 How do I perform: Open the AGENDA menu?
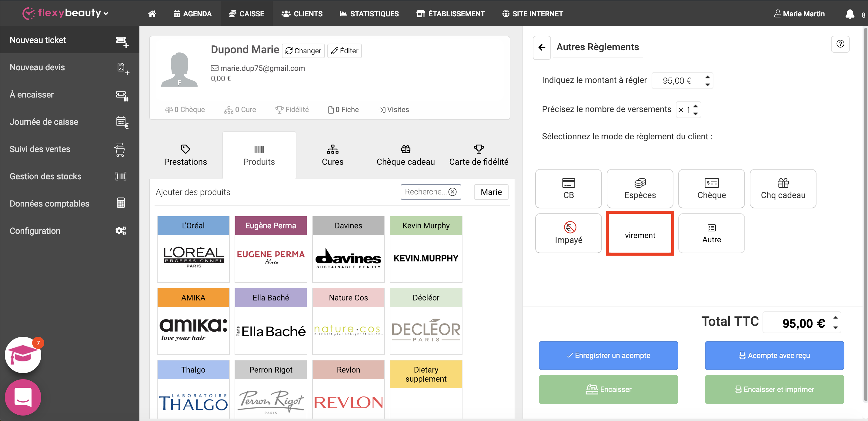click(192, 14)
